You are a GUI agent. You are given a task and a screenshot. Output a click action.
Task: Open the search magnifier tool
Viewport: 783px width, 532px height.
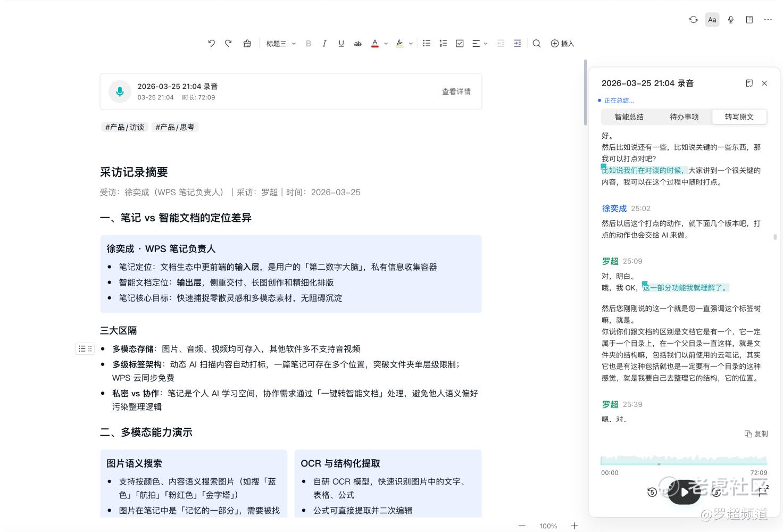click(537, 44)
